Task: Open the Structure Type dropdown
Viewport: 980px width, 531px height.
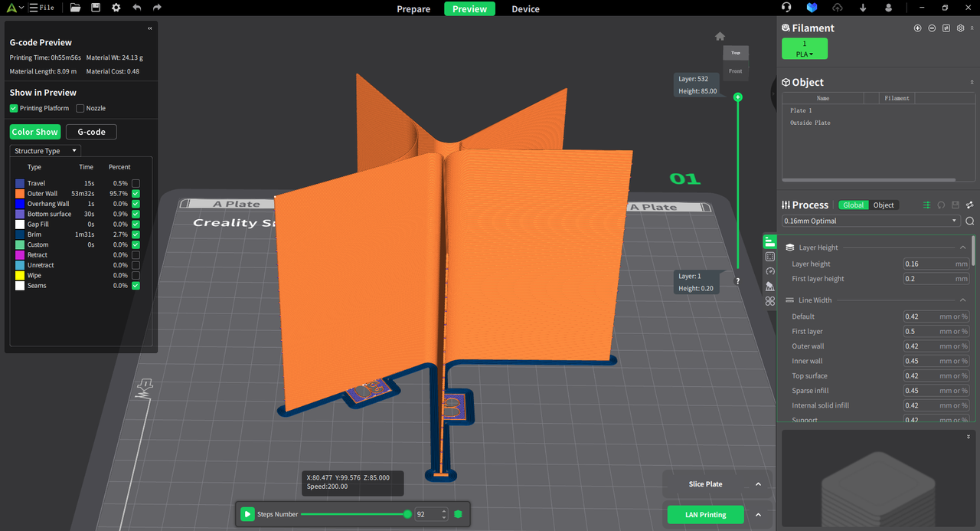Action: click(44, 150)
